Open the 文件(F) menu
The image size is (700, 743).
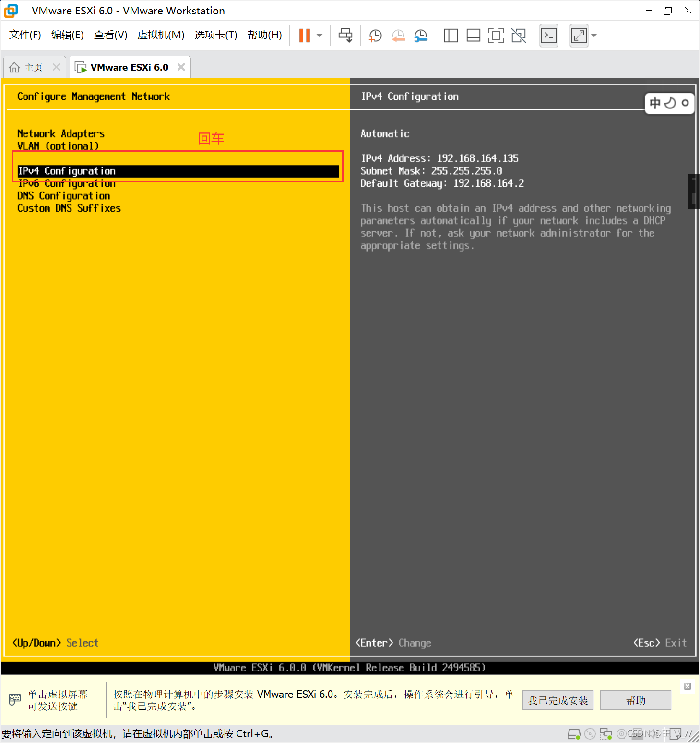pos(25,35)
